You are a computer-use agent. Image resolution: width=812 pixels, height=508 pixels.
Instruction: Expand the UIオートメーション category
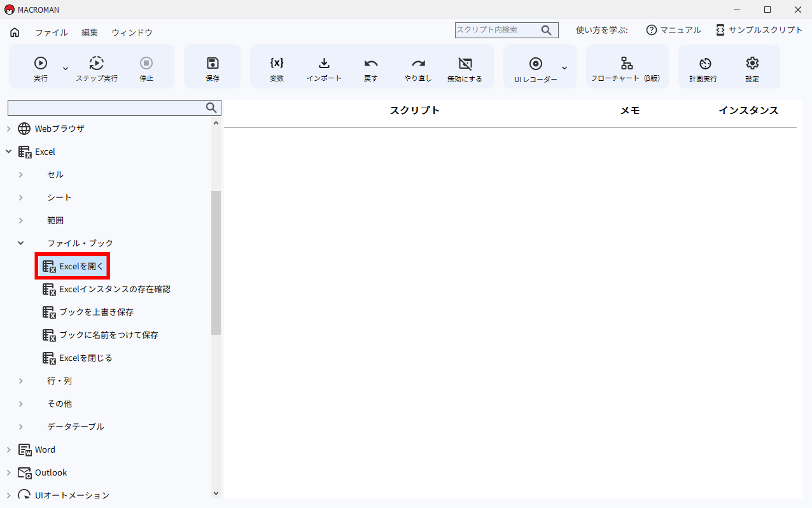[x=9, y=495]
